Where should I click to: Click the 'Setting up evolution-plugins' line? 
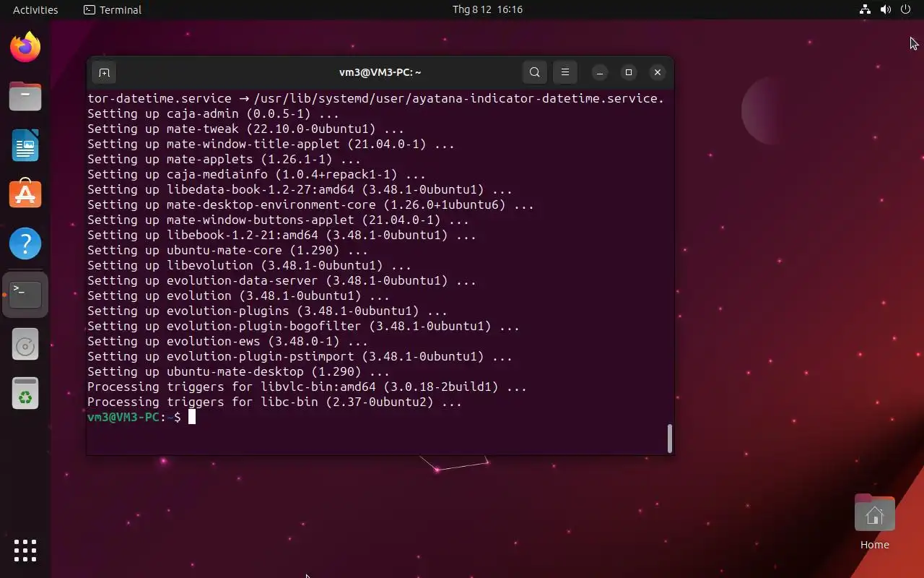[x=267, y=311]
